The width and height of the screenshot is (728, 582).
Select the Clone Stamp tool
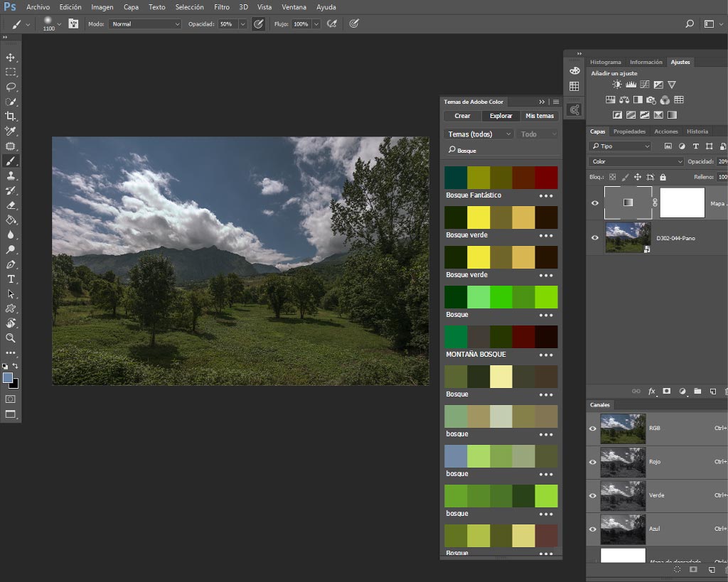(10, 176)
